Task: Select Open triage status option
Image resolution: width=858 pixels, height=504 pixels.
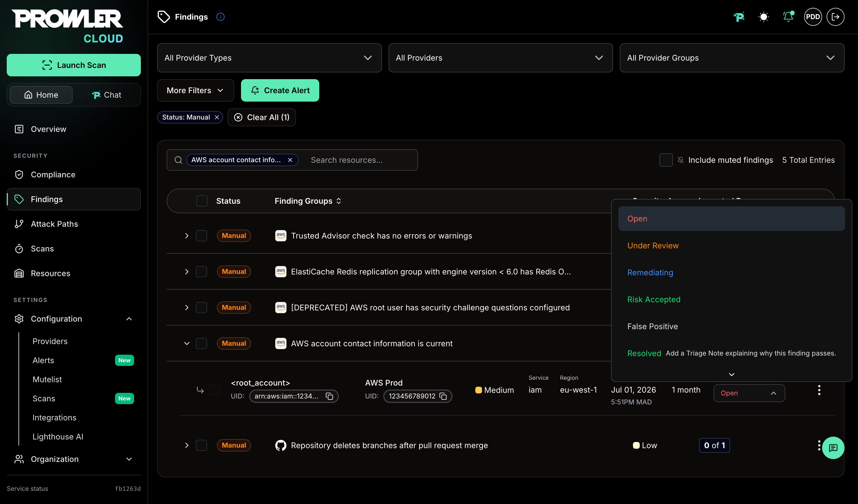Action: coord(731,219)
